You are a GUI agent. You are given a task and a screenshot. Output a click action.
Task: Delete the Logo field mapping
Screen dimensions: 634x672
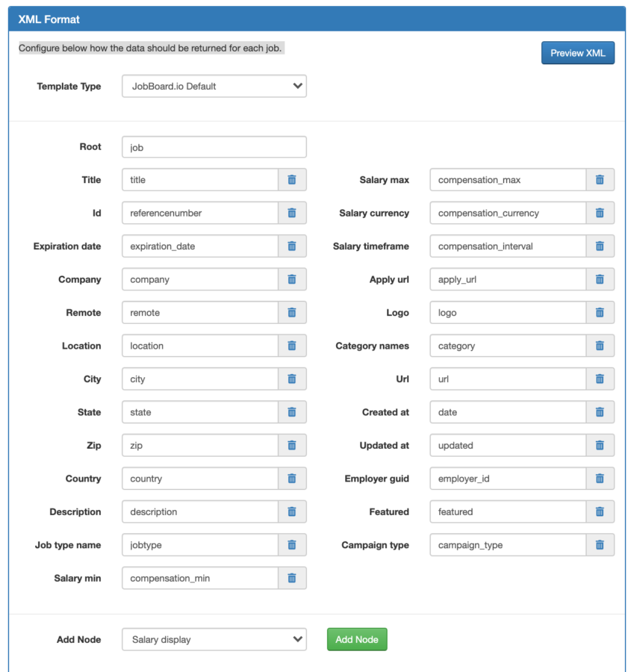600,312
